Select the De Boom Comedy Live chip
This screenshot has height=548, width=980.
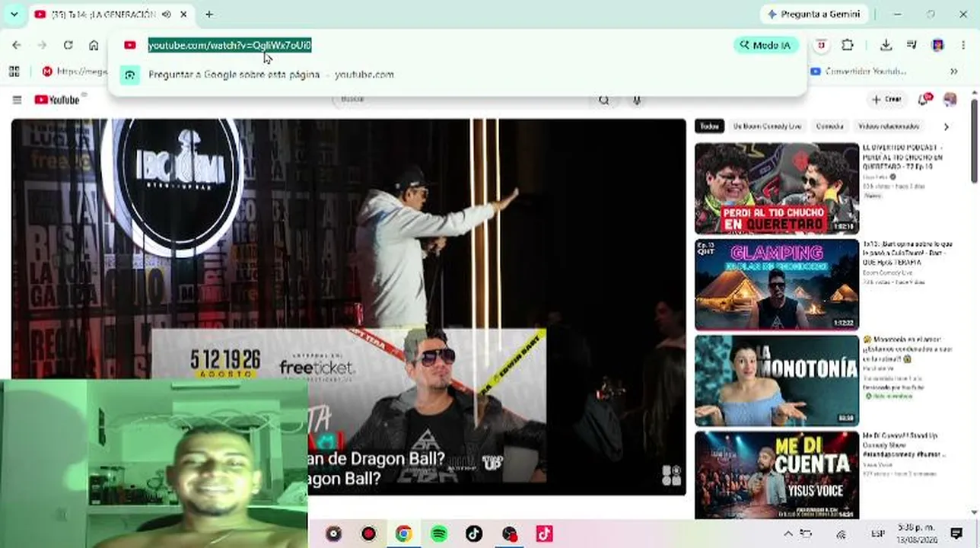pos(766,126)
